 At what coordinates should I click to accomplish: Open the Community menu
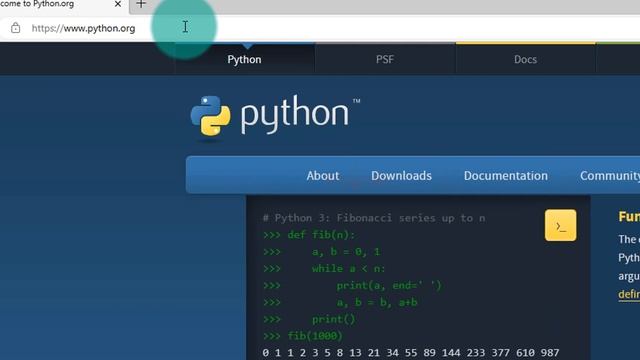pyautogui.click(x=610, y=176)
